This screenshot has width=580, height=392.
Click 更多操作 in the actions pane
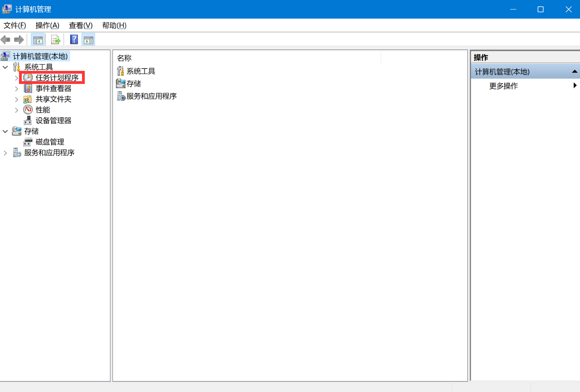coord(504,86)
